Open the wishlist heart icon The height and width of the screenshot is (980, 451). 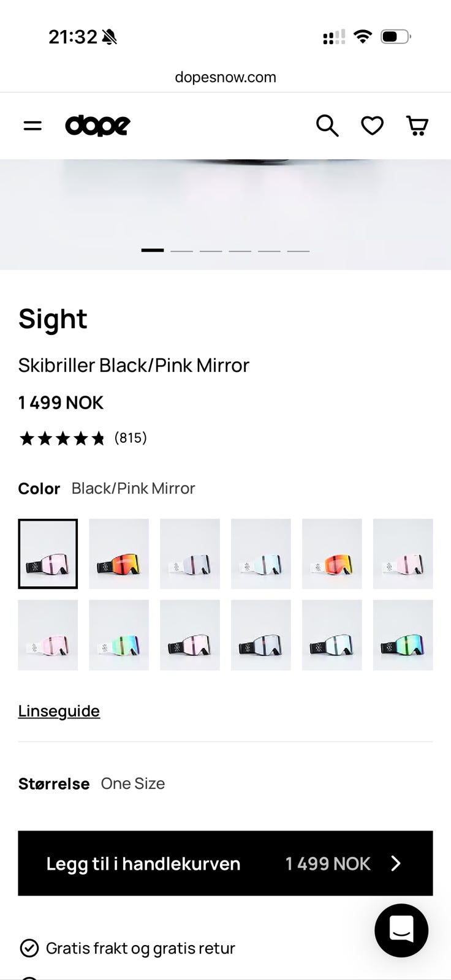click(372, 126)
